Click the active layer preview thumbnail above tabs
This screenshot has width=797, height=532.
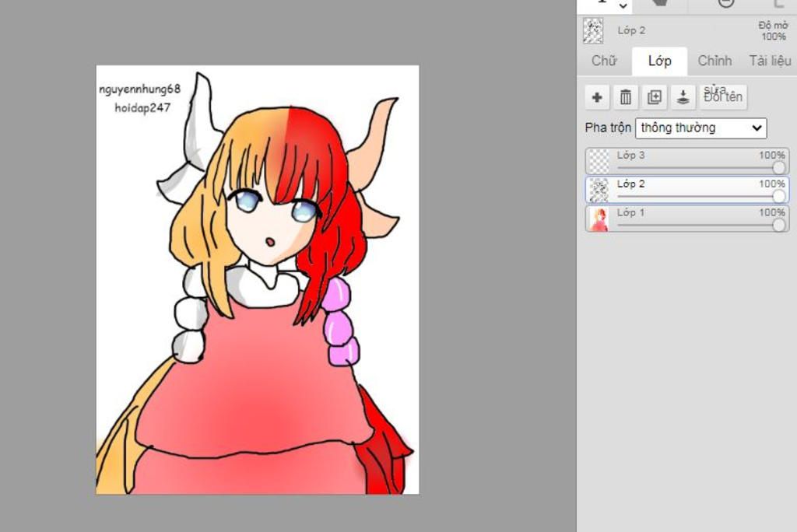click(592, 30)
